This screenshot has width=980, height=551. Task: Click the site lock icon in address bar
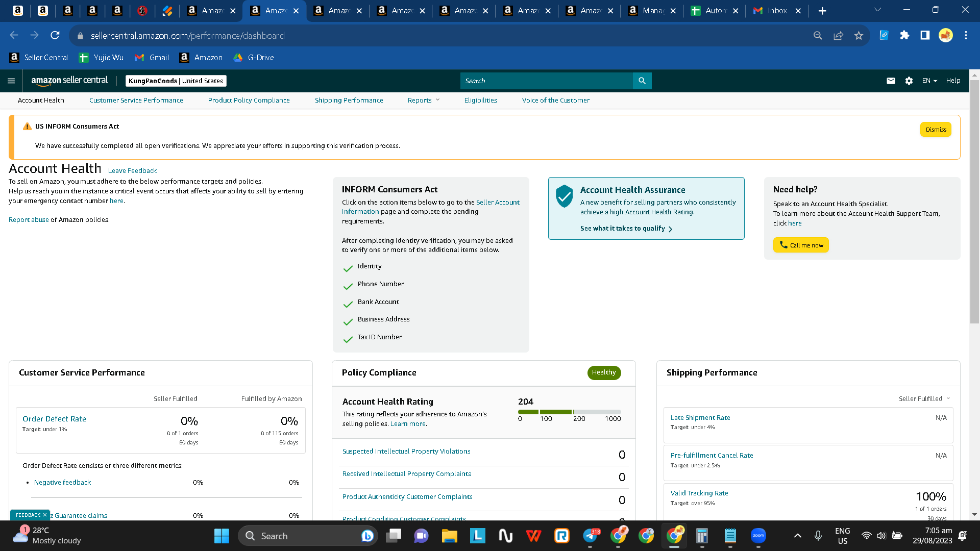pyautogui.click(x=80, y=36)
